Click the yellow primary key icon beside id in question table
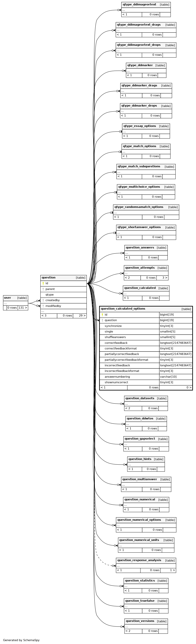The width and height of the screenshot is (196, 644). tap(43, 283)
